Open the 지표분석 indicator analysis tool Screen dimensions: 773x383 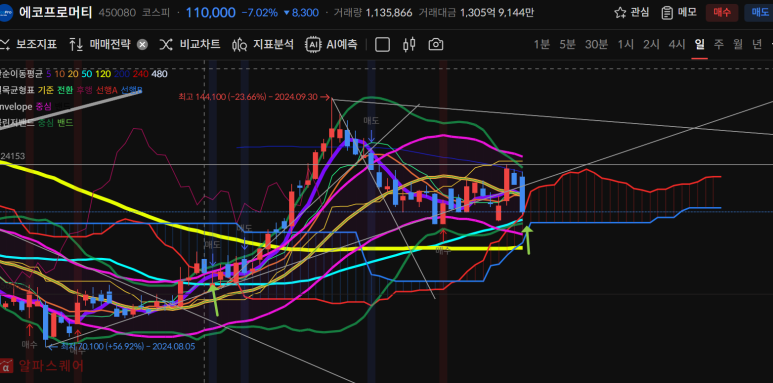point(263,44)
